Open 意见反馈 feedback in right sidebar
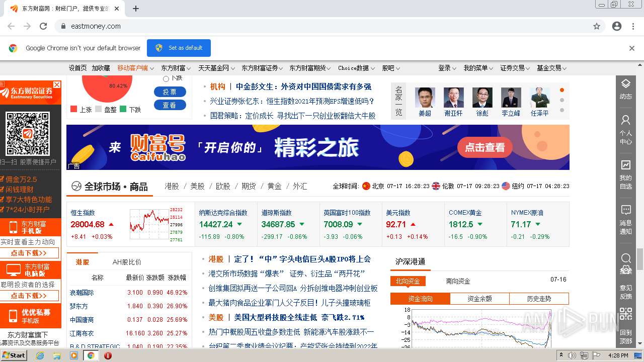The width and height of the screenshot is (644, 362). click(625, 292)
